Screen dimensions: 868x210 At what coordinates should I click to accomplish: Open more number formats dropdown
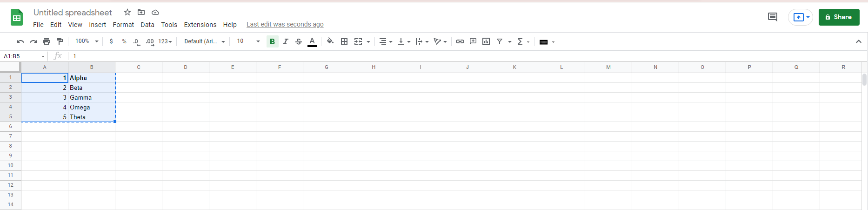pyautogui.click(x=165, y=41)
